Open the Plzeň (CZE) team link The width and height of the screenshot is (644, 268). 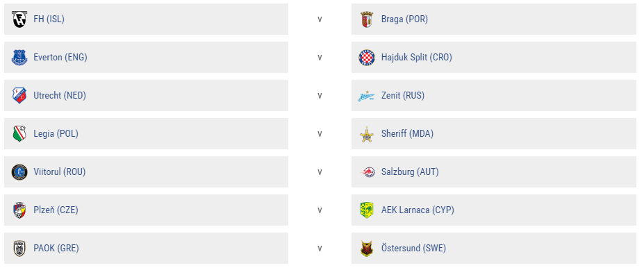click(56, 210)
